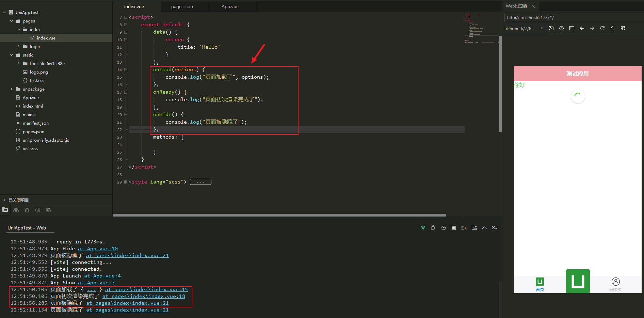Open manifest.json in the file tree
The width and height of the screenshot is (644, 318).
tap(35, 123)
